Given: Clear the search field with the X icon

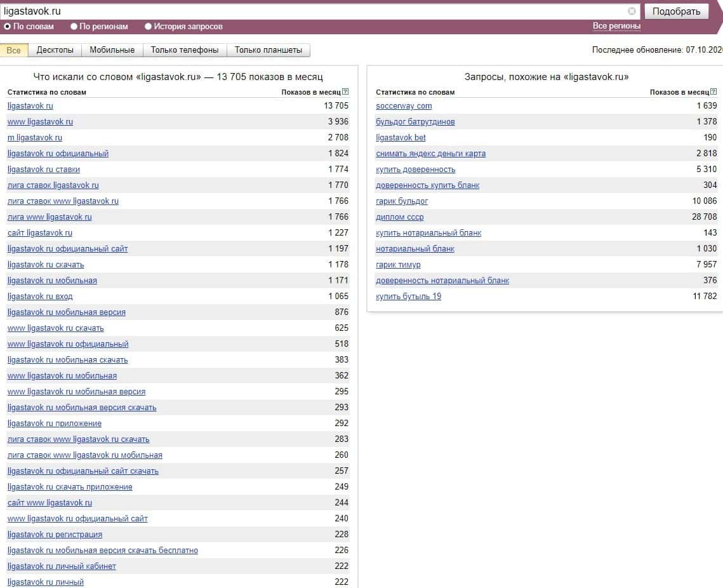Looking at the screenshot, I should coord(632,11).
